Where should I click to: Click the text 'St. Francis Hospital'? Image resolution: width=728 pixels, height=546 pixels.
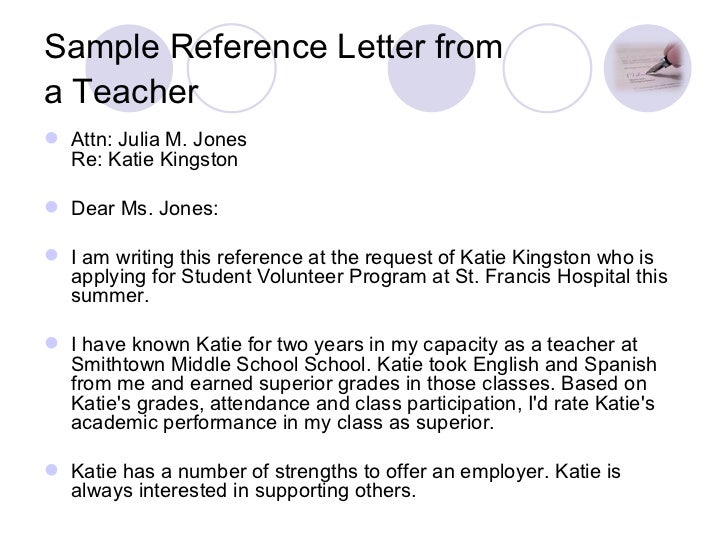[553, 279]
